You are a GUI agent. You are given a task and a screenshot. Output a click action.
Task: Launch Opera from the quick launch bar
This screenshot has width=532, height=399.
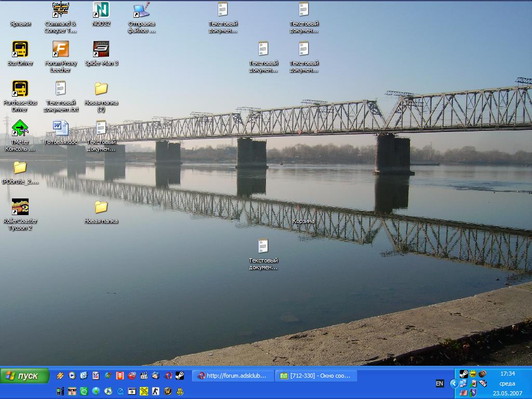pyautogui.click(x=168, y=376)
